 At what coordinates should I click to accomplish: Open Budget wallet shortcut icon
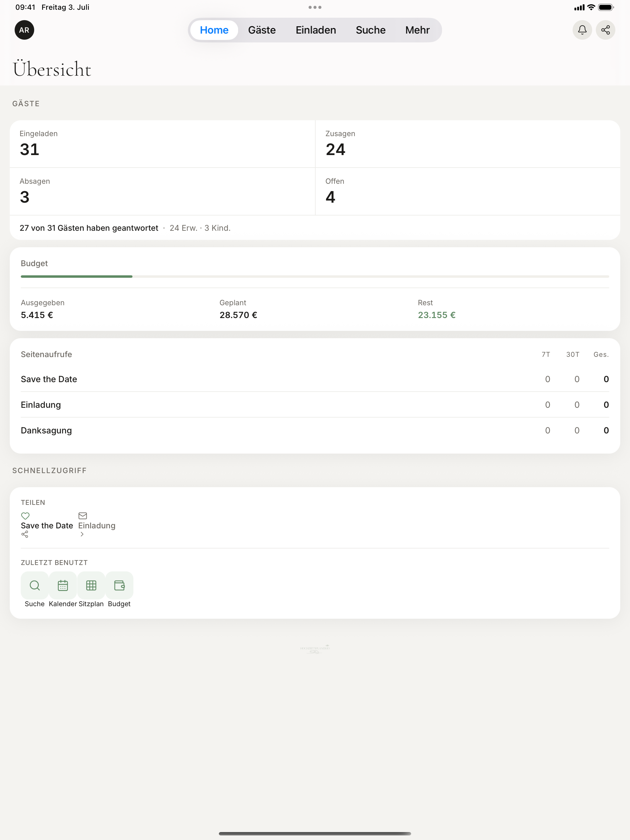click(119, 585)
